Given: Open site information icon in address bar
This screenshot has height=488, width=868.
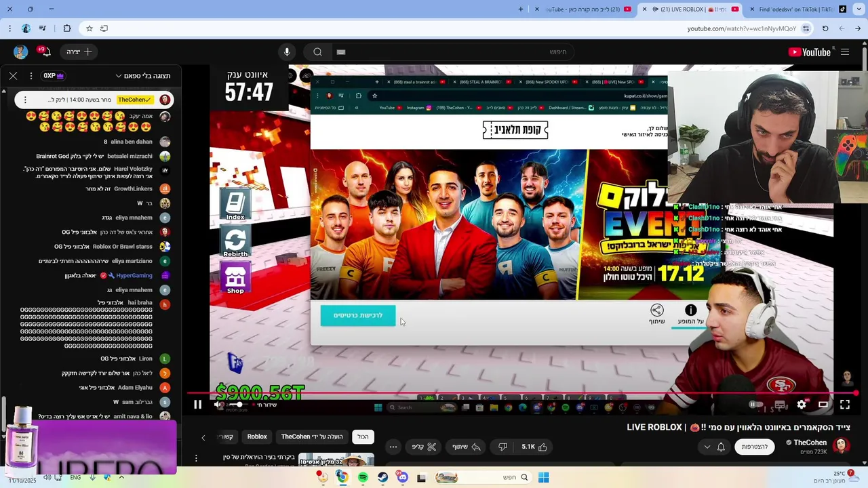Looking at the screenshot, I should coord(806,28).
